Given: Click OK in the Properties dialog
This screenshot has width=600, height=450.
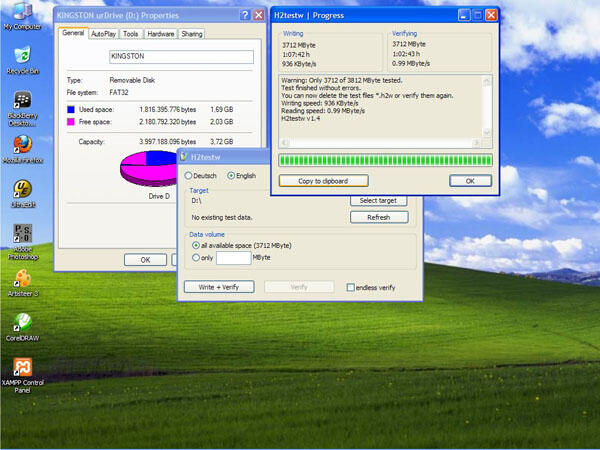Looking at the screenshot, I should 145,260.
